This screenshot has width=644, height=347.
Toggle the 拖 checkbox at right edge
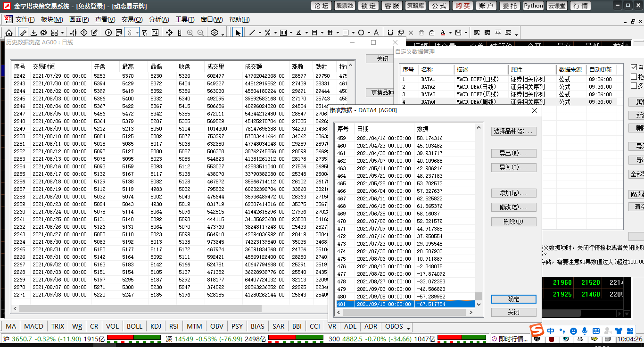click(x=634, y=76)
